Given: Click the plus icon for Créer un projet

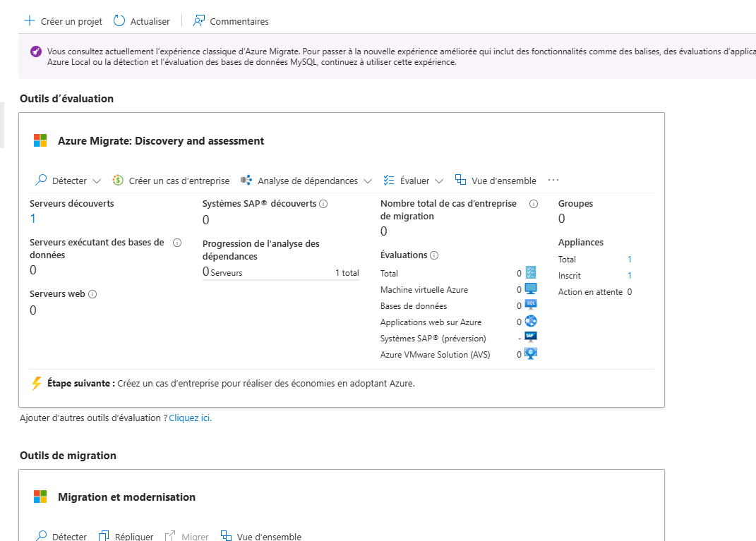Looking at the screenshot, I should [30, 20].
